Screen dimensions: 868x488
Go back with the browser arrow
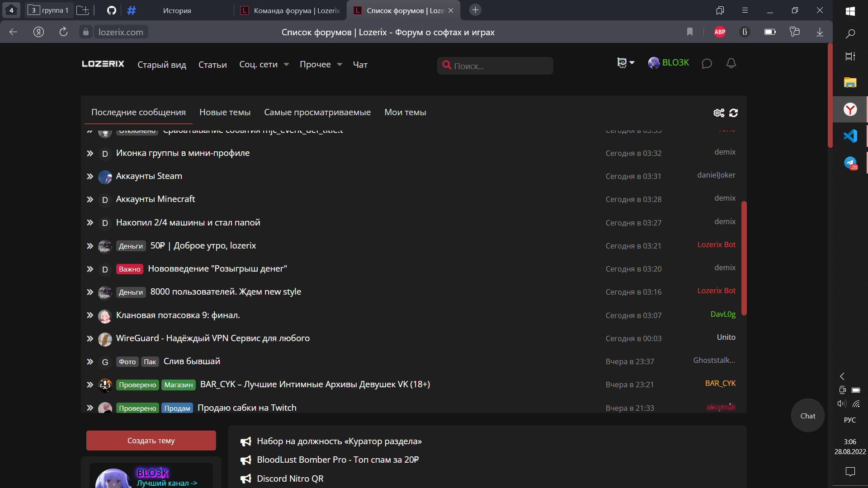[14, 32]
